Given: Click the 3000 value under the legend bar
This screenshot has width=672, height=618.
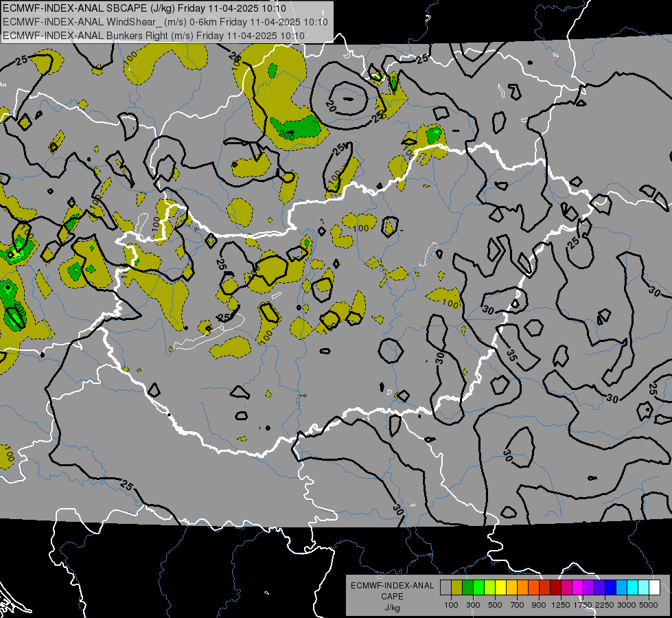Looking at the screenshot, I should [627, 605].
